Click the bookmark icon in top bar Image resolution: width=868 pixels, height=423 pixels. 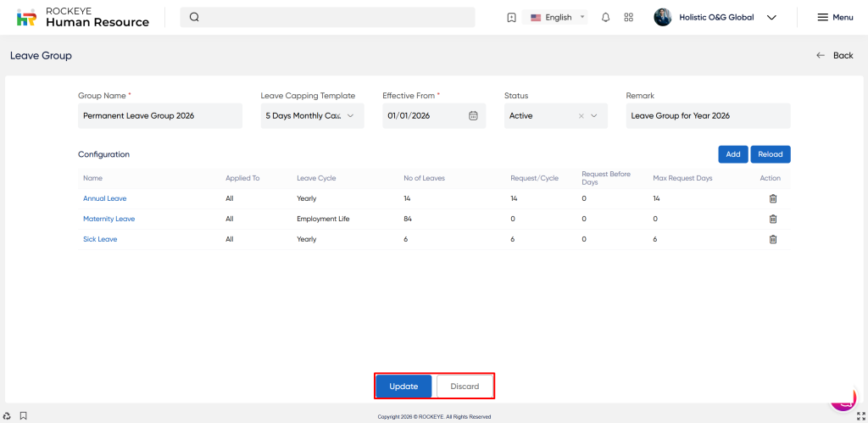tap(511, 17)
